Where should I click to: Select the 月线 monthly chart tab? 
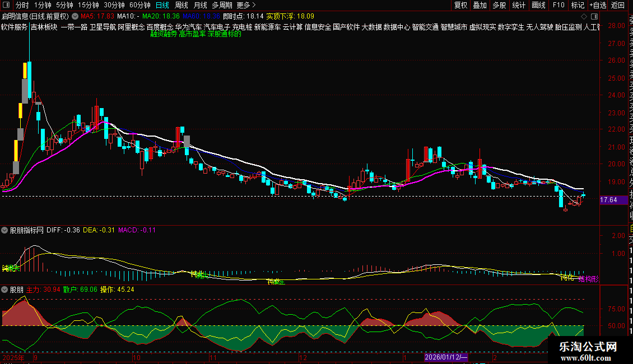click(200, 5)
